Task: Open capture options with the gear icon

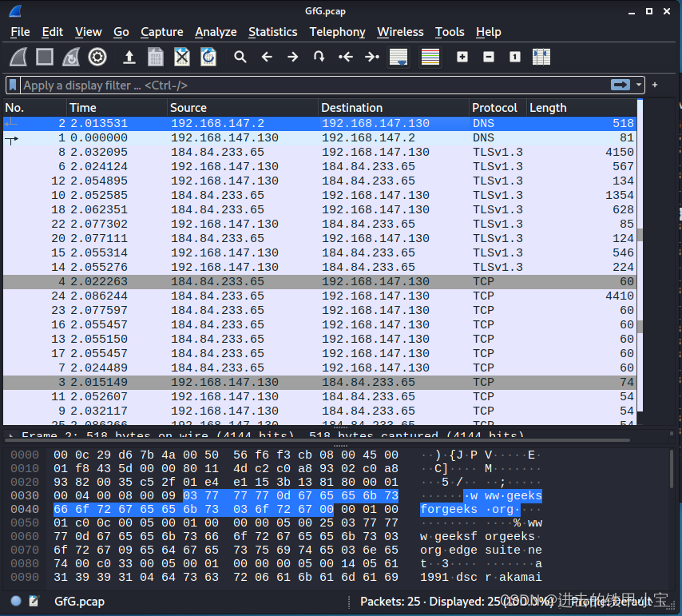Action: pyautogui.click(x=97, y=57)
